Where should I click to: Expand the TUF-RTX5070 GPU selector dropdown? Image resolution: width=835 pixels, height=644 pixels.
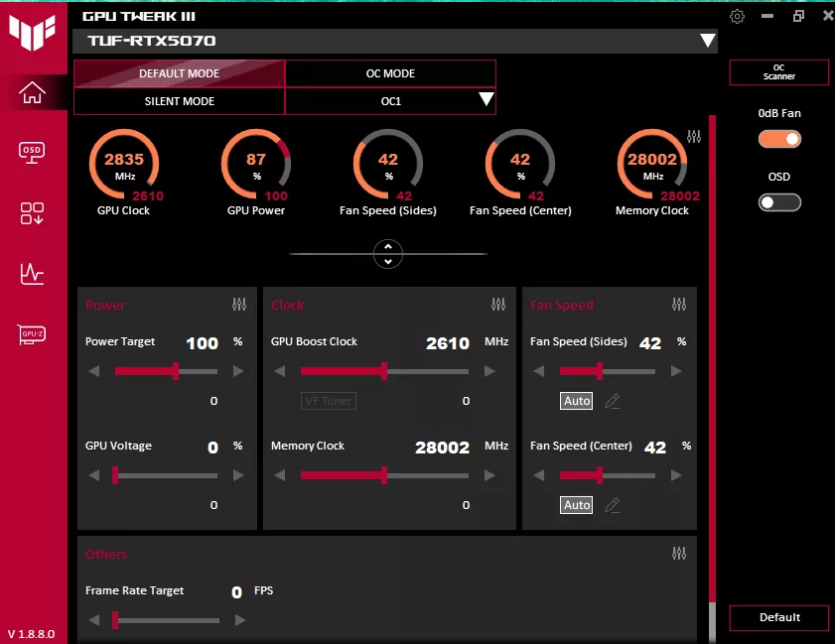[x=707, y=41]
